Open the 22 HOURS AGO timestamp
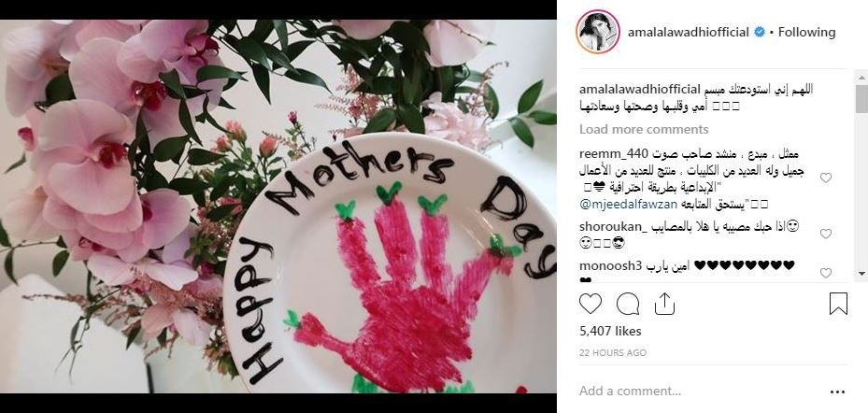Image resolution: width=868 pixels, height=413 pixels. pos(613,352)
